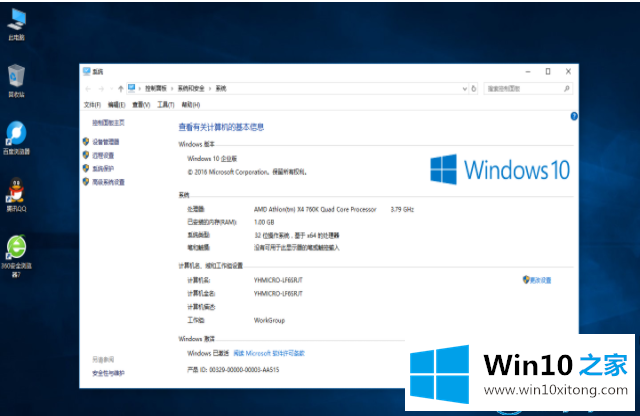Refresh the Control Panel page
The width and height of the screenshot is (640, 416).
tap(474, 89)
